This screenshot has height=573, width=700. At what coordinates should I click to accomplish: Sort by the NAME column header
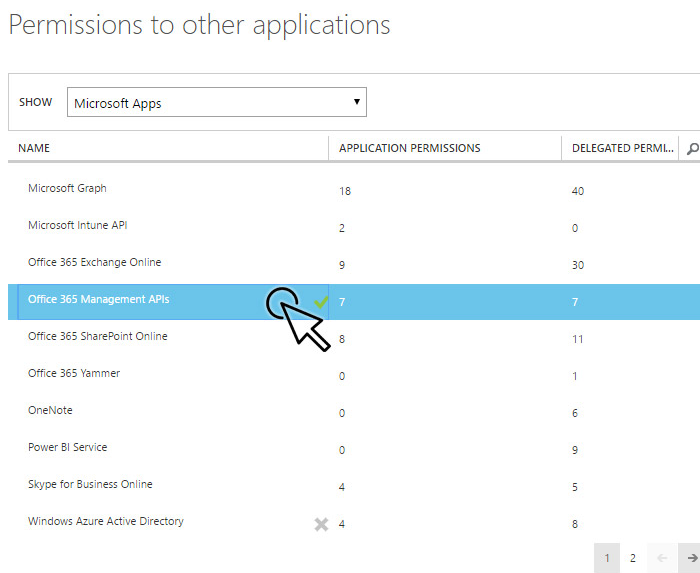pos(34,148)
